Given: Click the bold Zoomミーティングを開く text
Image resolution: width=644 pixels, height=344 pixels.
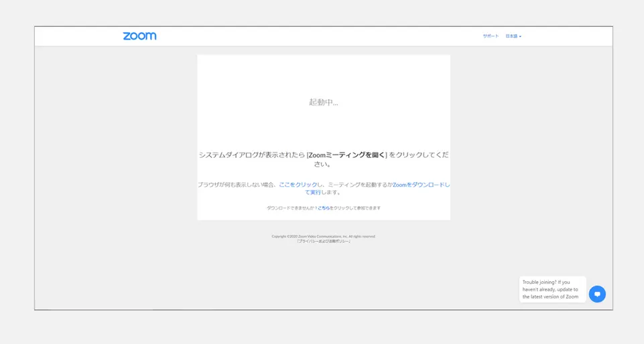Looking at the screenshot, I should [x=347, y=155].
